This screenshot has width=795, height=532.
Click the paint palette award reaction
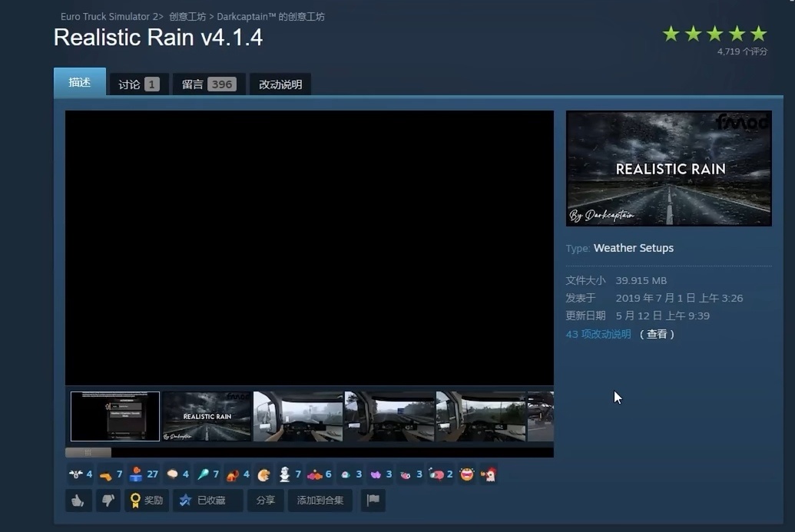coord(263,474)
